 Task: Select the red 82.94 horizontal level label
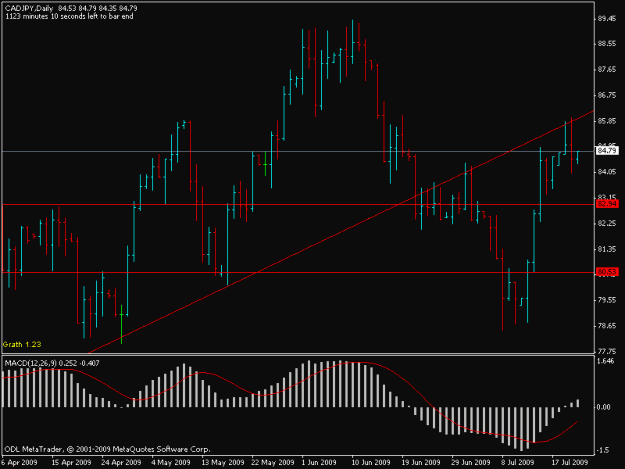point(607,204)
